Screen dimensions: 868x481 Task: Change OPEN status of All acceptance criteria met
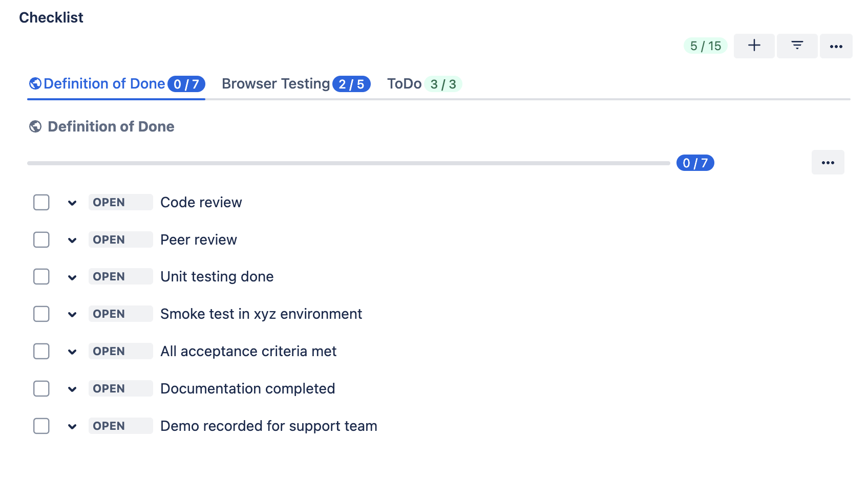(120, 351)
